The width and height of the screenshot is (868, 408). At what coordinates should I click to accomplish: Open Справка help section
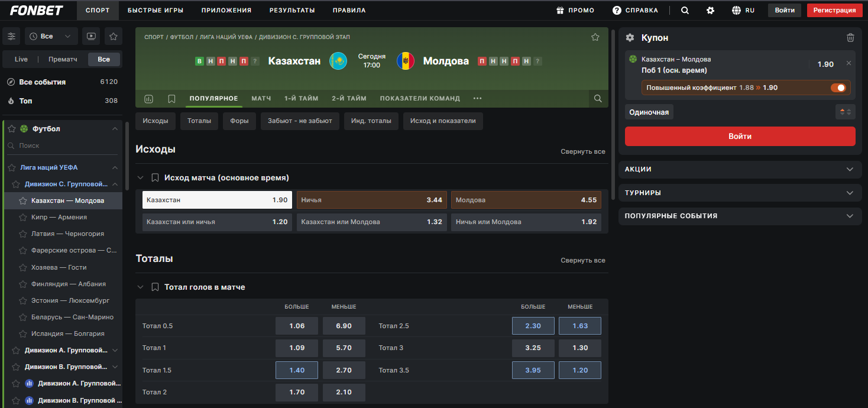pos(635,10)
